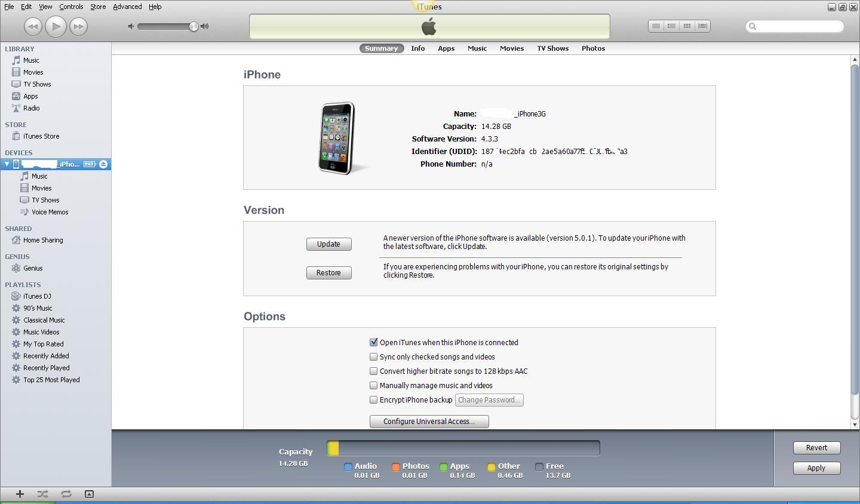Viewport: 860px width, 504px height.
Task: Click the low-volume speaker icon
Action: (131, 26)
